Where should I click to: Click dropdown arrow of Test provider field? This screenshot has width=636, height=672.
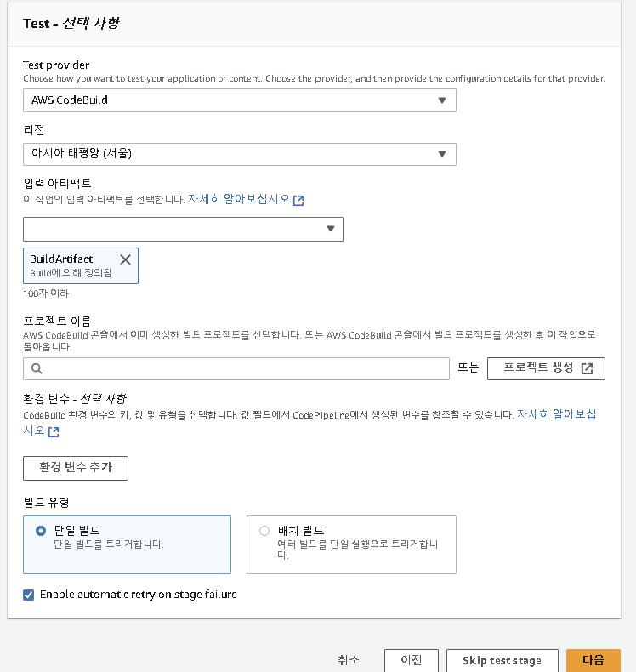[x=442, y=100]
